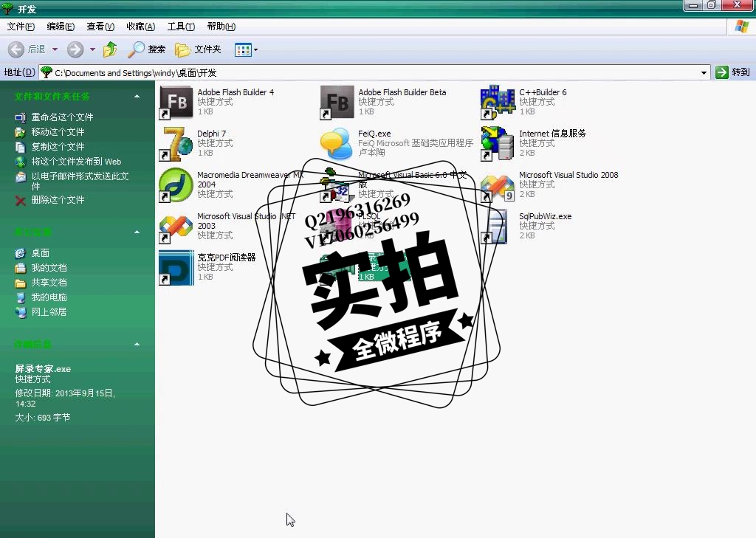This screenshot has height=538, width=756.
Task: Click the 大小: 693 字节 details text
Action: [42, 418]
